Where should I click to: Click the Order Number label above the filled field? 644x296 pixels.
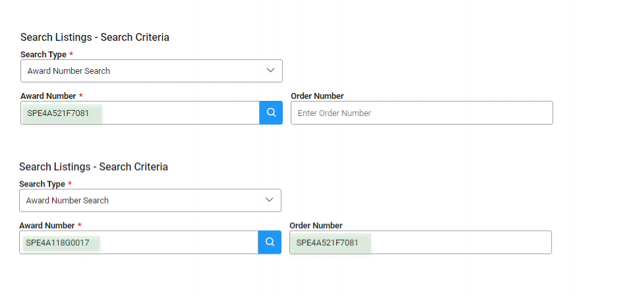[316, 225]
